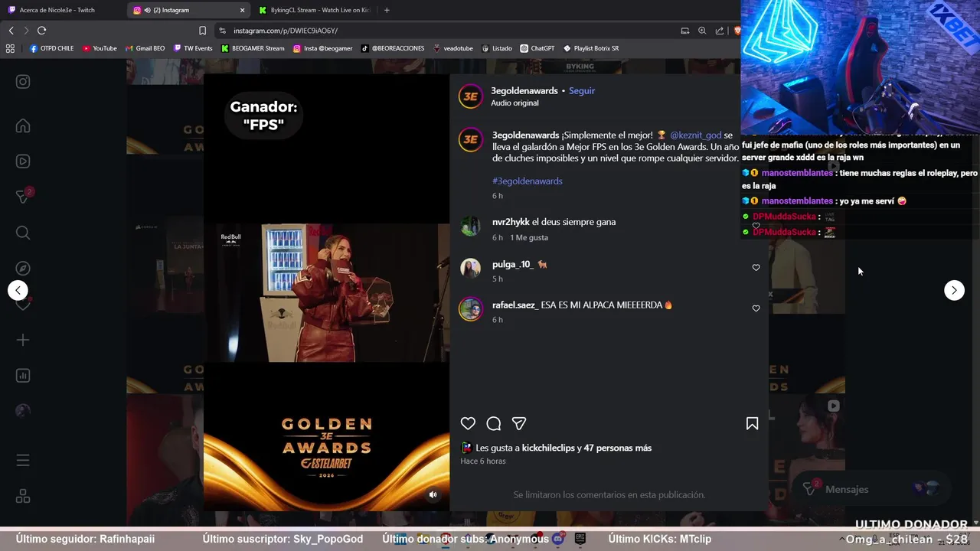Open the veadotube bookmark
This screenshot has height=551, width=980.
coord(453,48)
